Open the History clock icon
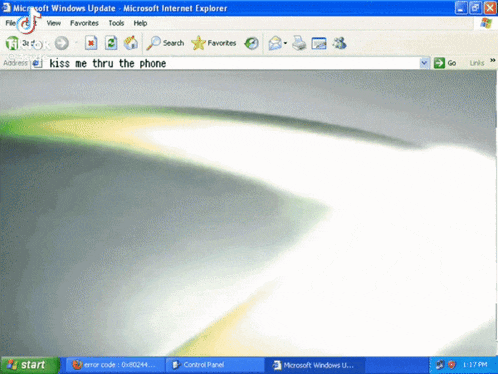This screenshot has width=498, height=374. 251,43
